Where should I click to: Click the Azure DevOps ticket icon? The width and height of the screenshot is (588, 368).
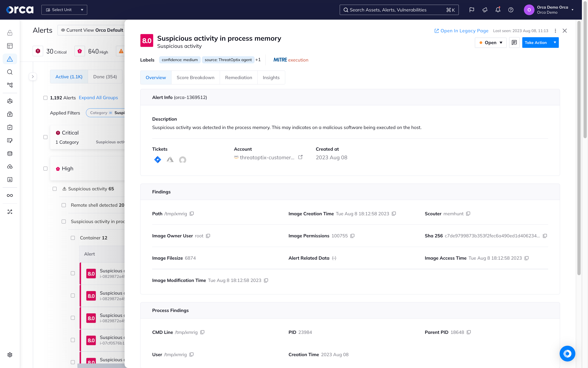pyautogui.click(x=170, y=160)
